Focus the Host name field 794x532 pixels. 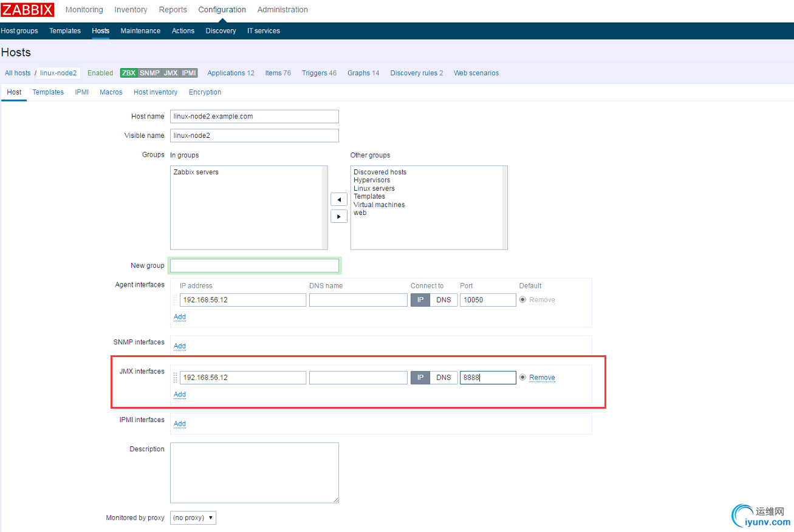pyautogui.click(x=255, y=117)
